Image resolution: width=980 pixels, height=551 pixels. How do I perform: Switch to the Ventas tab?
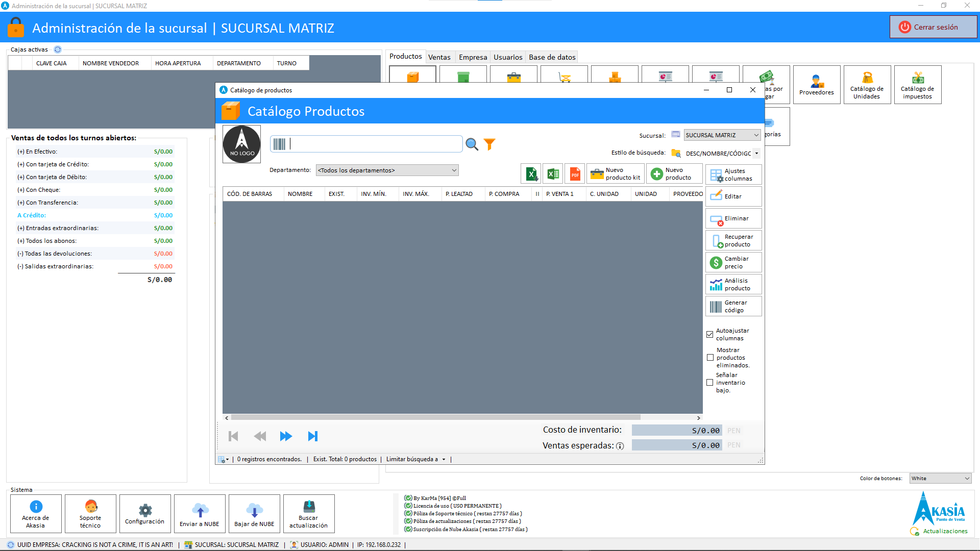(x=439, y=57)
